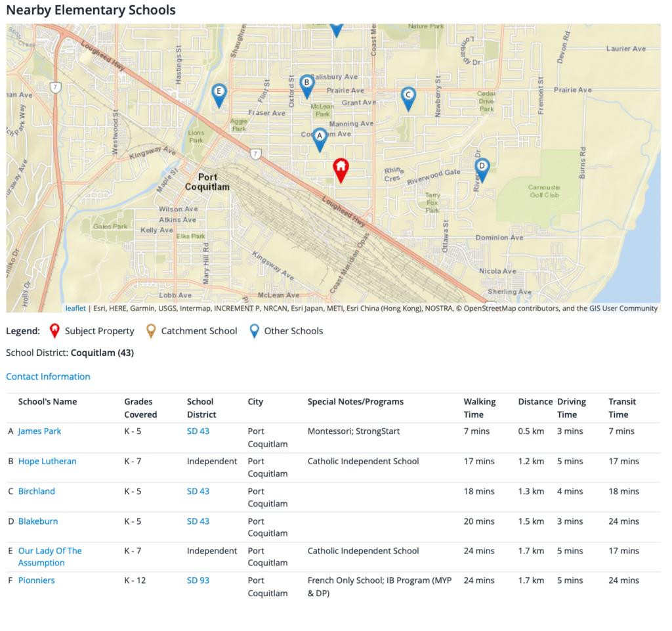This screenshot has width=672, height=631.
Task: Open the James Park school link
Action: pos(39,431)
